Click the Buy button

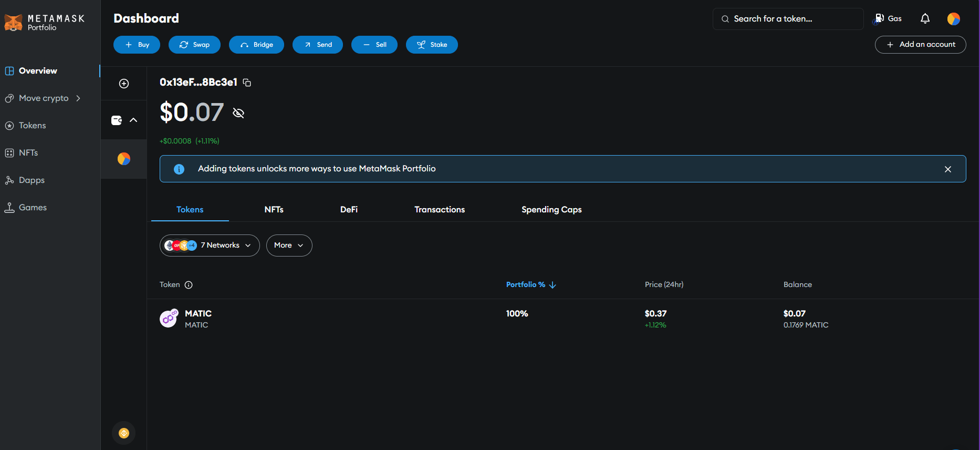(137, 45)
